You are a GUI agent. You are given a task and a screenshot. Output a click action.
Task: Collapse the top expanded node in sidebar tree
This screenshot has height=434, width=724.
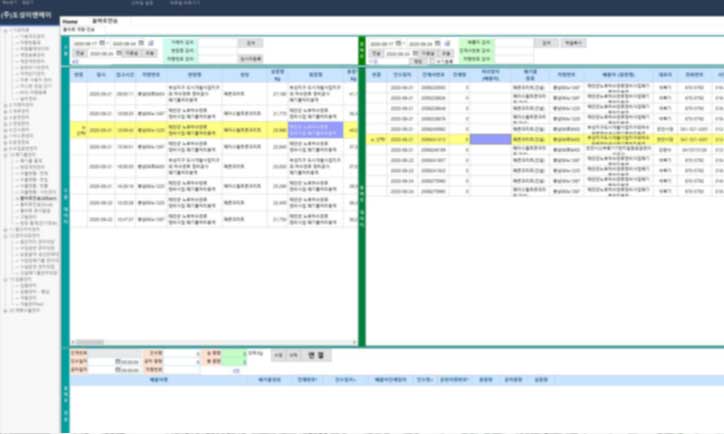[6, 31]
